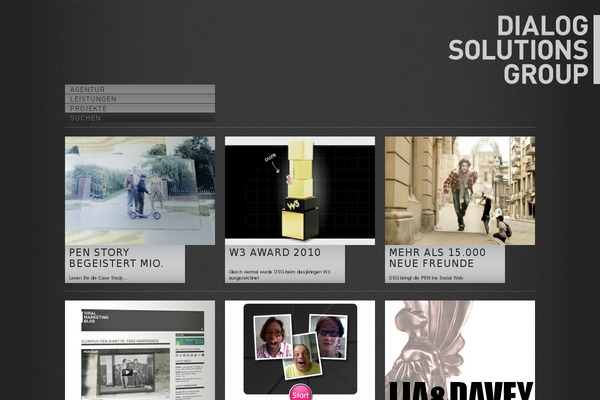This screenshot has height=400, width=600.
Task: Click the Suchen search field
Action: 140,118
